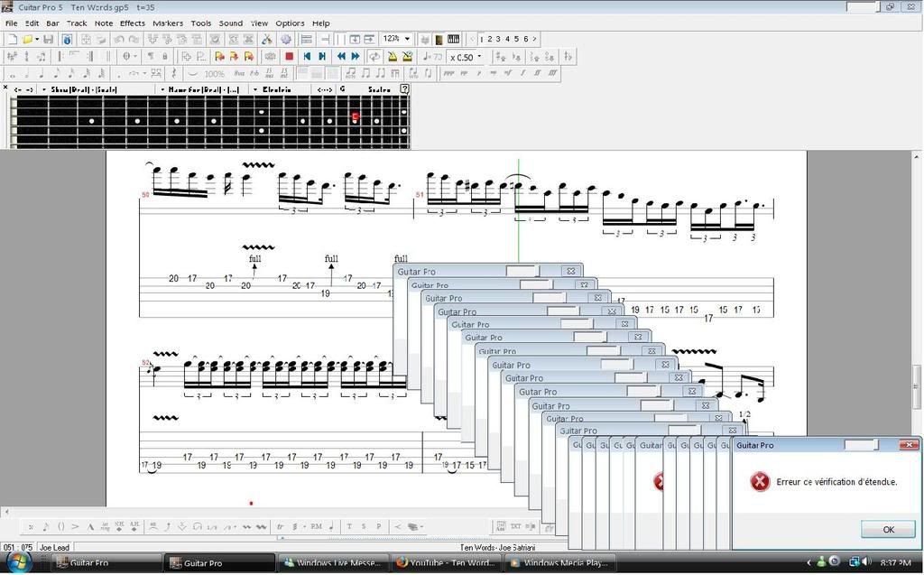
Task: Open the Sound menu
Action: pos(230,23)
